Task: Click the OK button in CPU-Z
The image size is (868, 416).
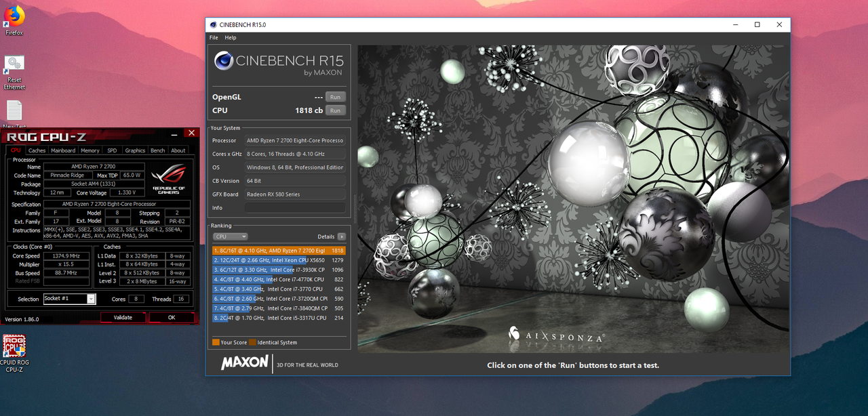Action: coord(172,317)
